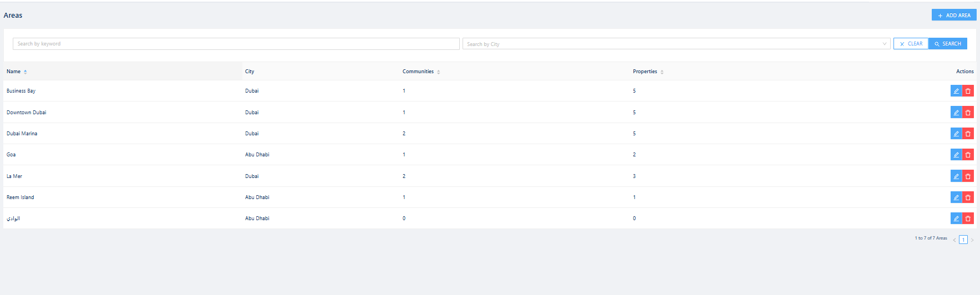Image resolution: width=980 pixels, height=295 pixels.
Task: Select page 1 in pagination
Action: (963, 240)
